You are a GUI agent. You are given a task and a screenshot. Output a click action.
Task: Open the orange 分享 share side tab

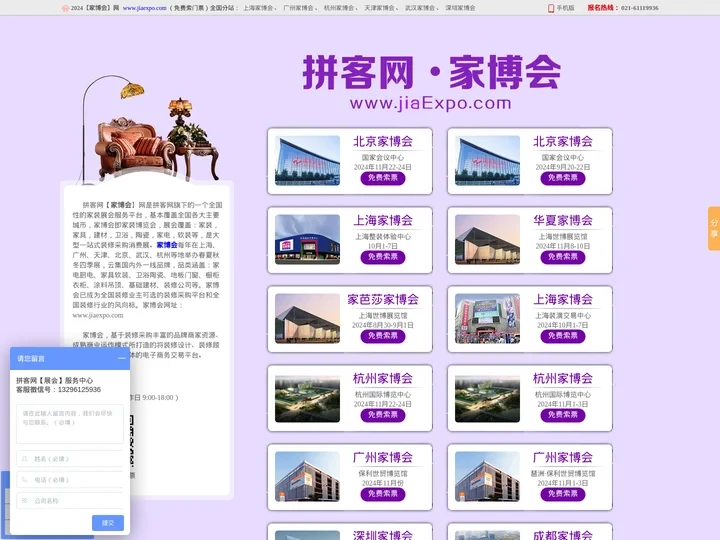714,228
